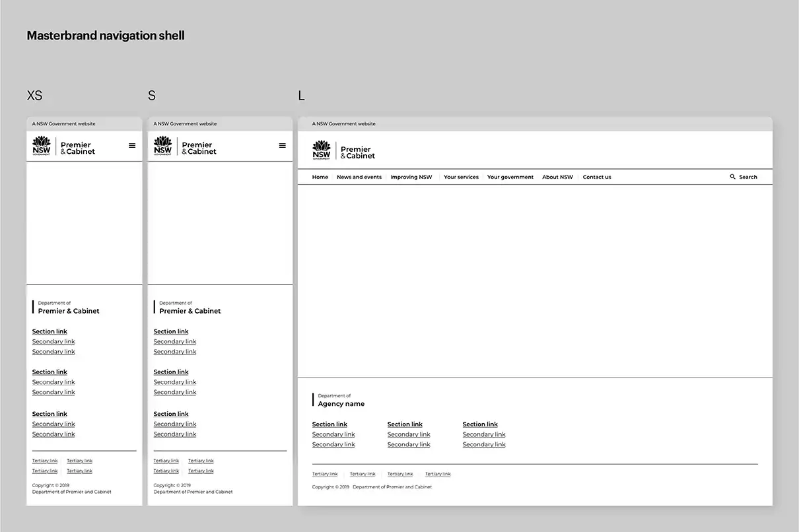Open News and events from the navigation bar
The width and height of the screenshot is (799, 532).
pyautogui.click(x=359, y=176)
